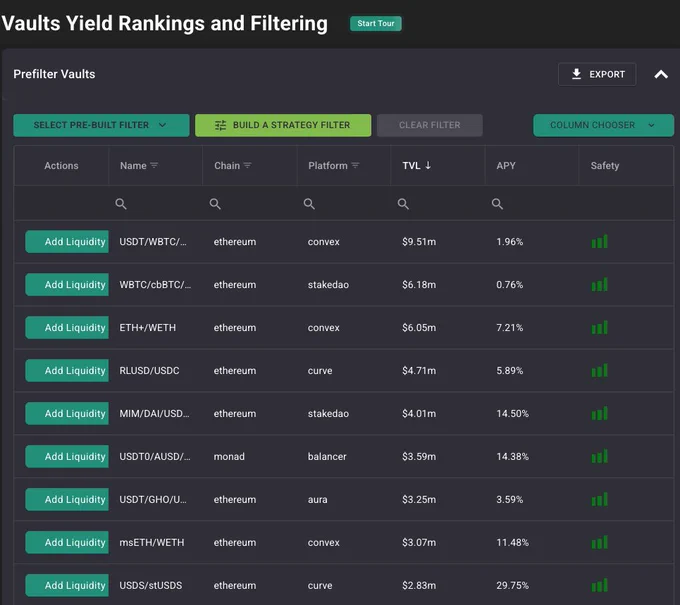Add Liquidity to MIM/DAI/USD vault
The height and width of the screenshot is (605, 680).
click(x=67, y=413)
